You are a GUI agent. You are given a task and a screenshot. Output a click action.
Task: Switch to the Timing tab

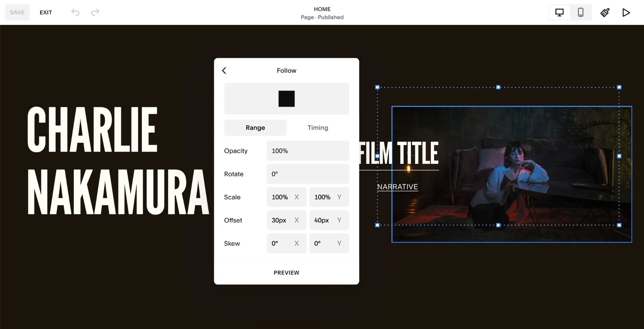point(318,128)
